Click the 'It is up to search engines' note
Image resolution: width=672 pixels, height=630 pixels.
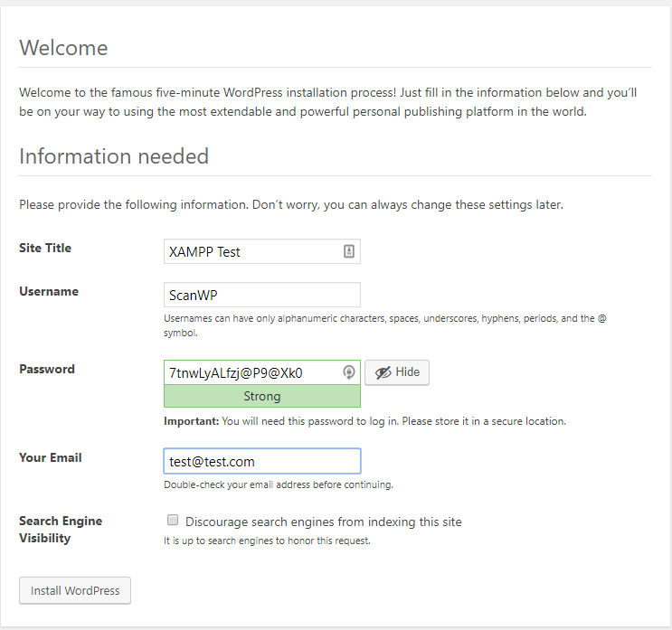point(267,541)
